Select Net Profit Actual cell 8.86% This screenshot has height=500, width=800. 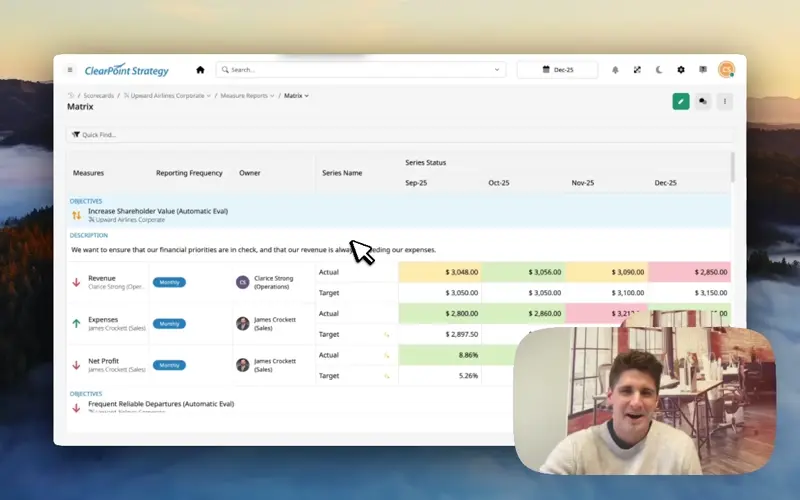coord(440,355)
